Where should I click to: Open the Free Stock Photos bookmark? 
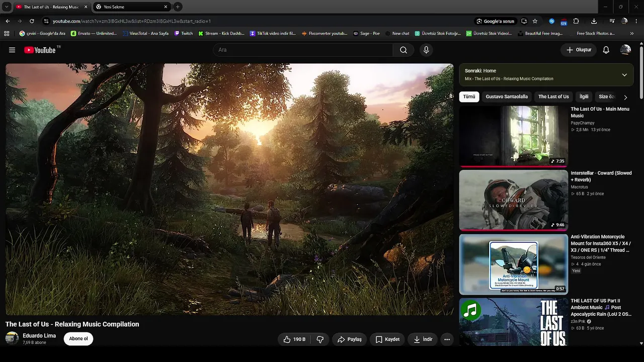592,33
